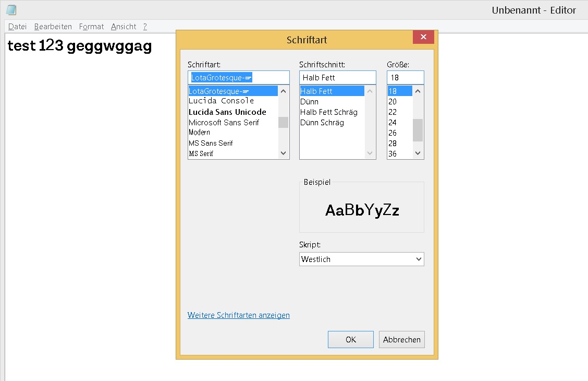Viewport: 588px width, 381px height.
Task: Close the Schriftart dialog
Action: [423, 37]
